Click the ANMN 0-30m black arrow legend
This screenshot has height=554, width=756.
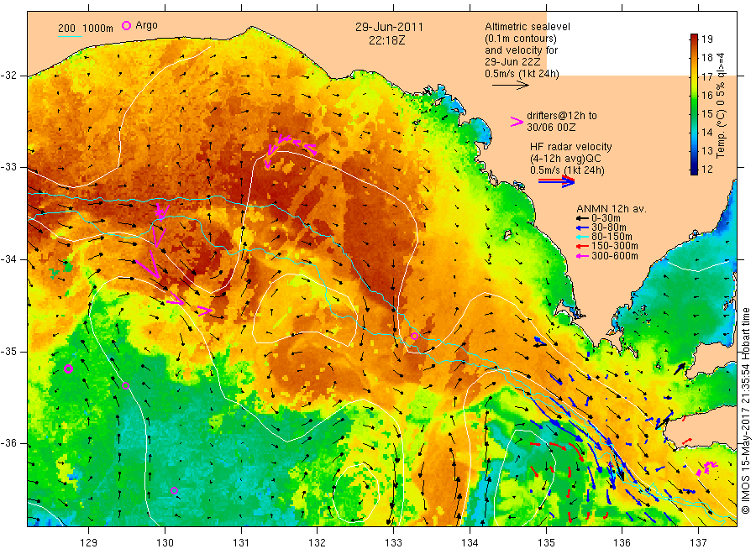582,218
